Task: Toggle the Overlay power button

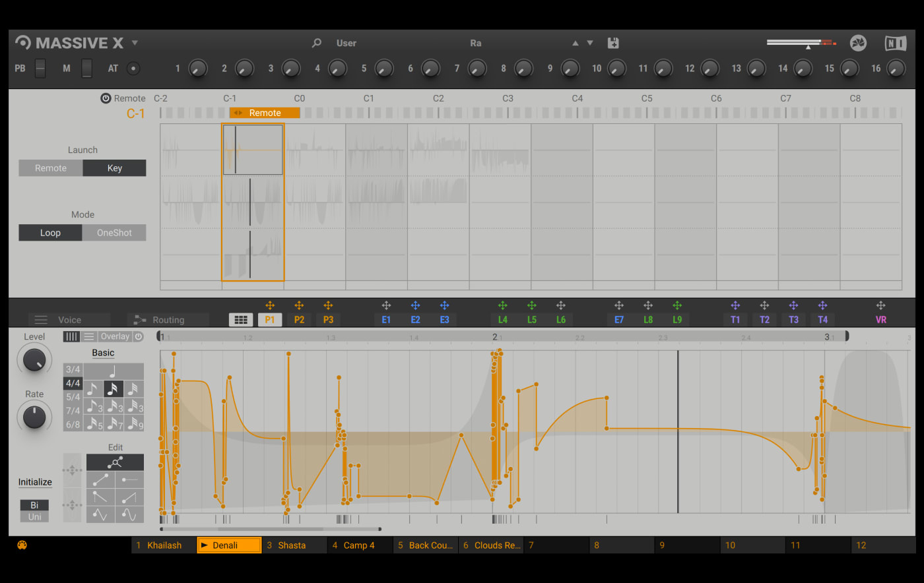Action: [138, 336]
